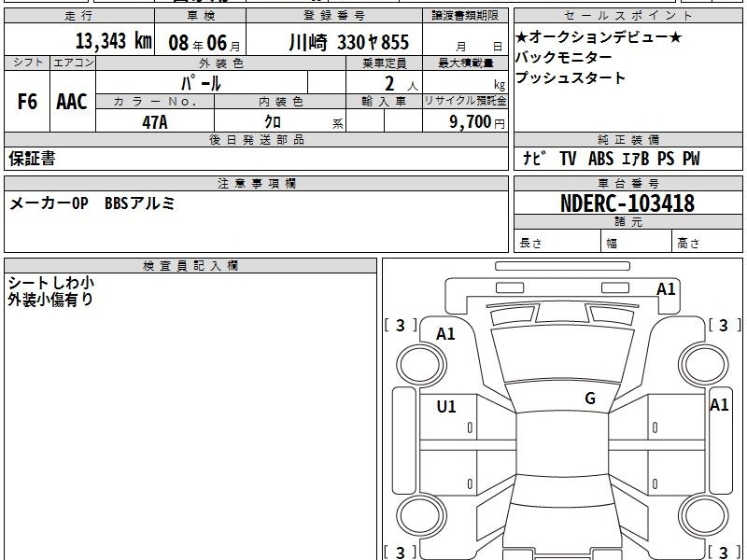This screenshot has width=747, height=560.
Task: Click the 譲渡書類期限 header
Action: 465,16
